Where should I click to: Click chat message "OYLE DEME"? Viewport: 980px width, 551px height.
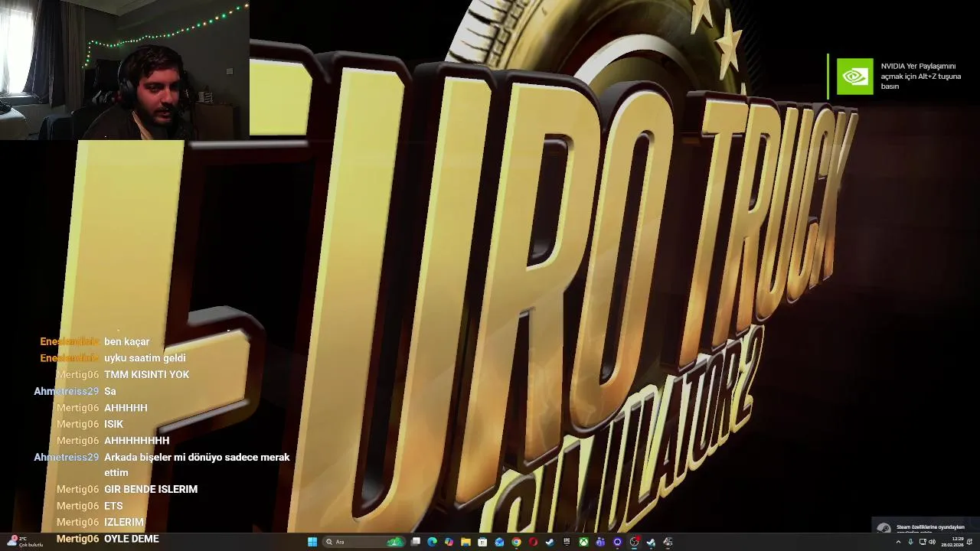132,539
